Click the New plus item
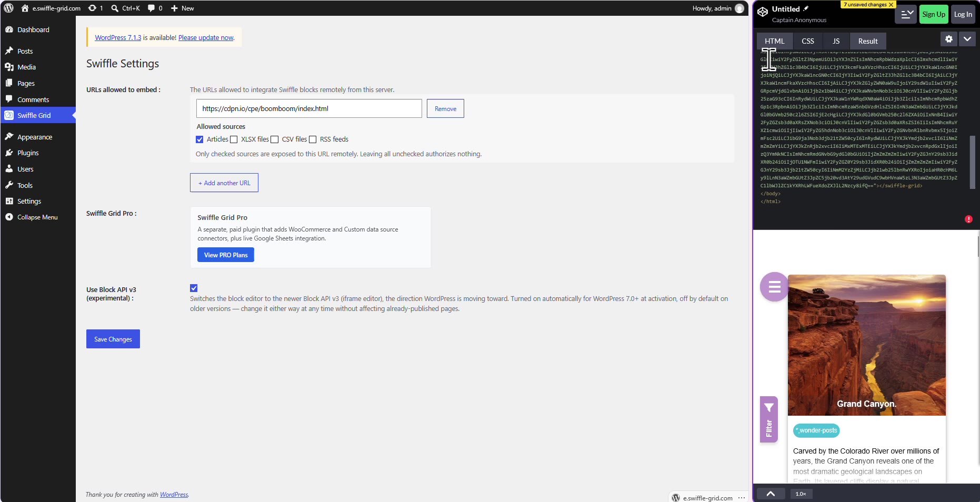Image resolution: width=980 pixels, height=502 pixels. tap(182, 8)
